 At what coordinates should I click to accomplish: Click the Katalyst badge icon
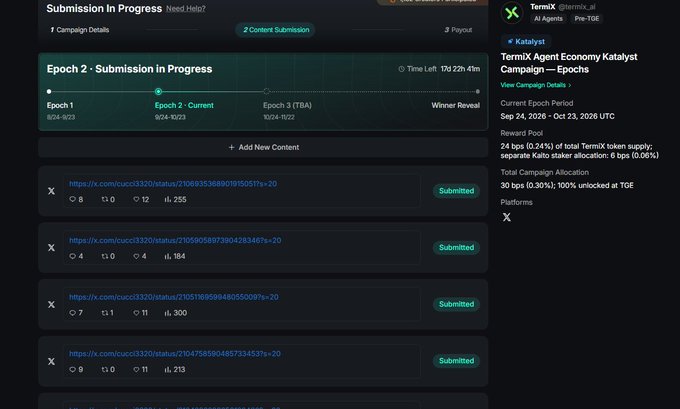tap(510, 42)
